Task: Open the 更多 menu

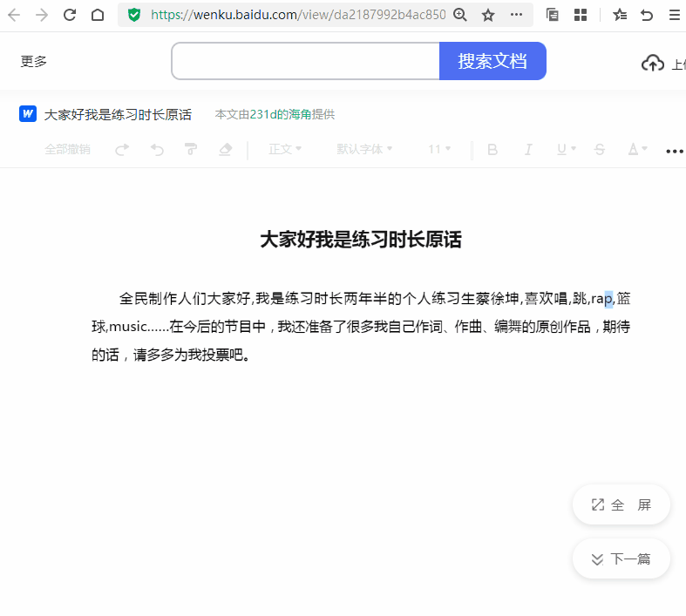Action: point(34,62)
